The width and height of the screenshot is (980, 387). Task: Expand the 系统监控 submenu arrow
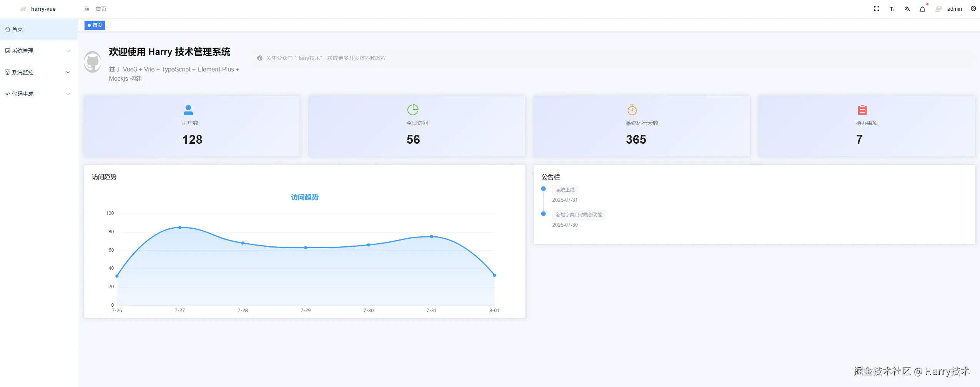pos(68,72)
